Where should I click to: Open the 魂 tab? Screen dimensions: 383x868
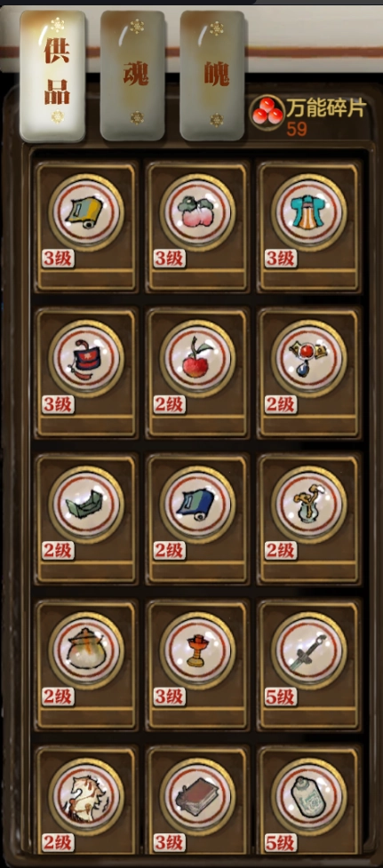[x=132, y=76]
